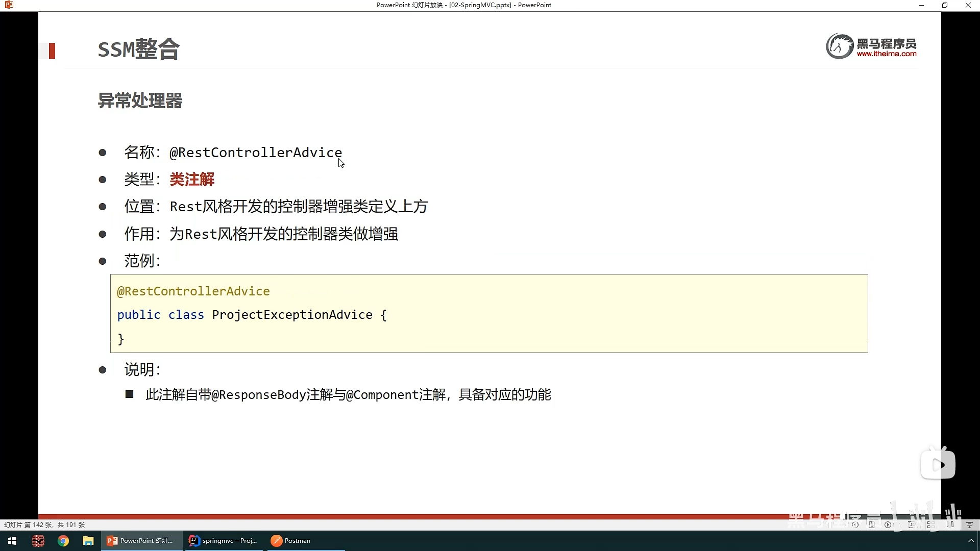
Task: Click the slide count indicator in status bar
Action: [44, 524]
